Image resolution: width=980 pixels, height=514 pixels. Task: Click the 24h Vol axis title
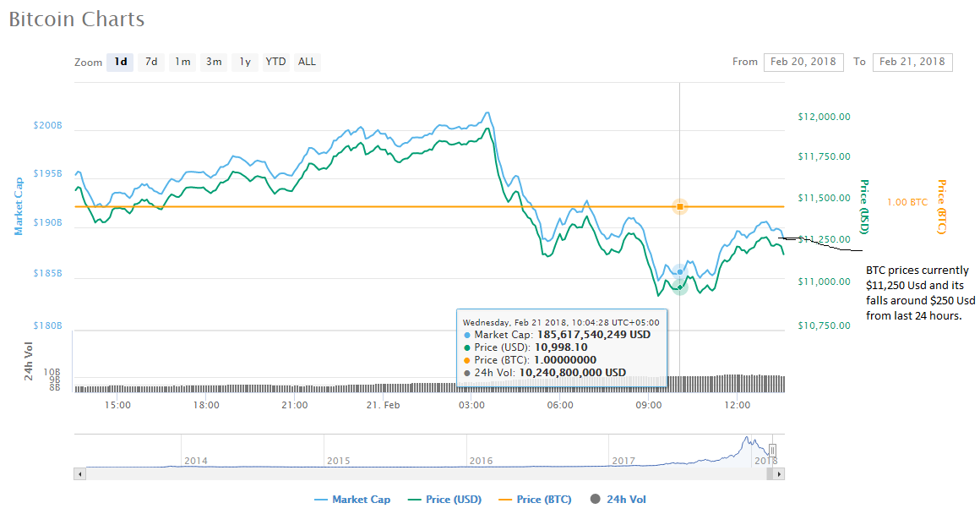pyautogui.click(x=28, y=362)
